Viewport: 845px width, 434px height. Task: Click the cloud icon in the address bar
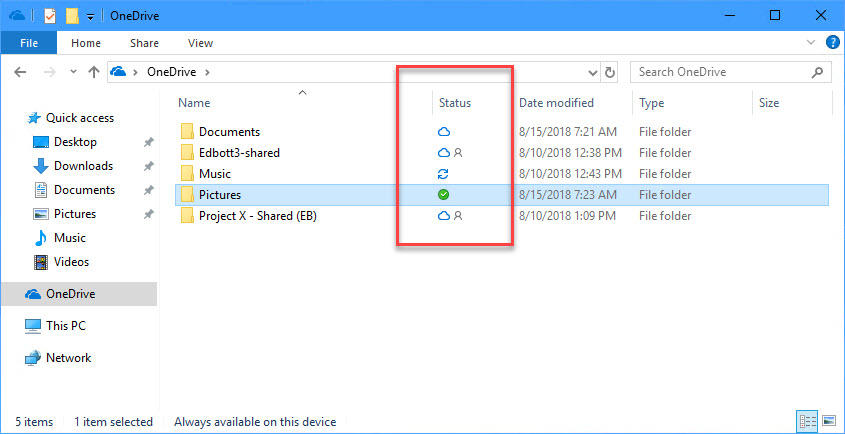(118, 72)
